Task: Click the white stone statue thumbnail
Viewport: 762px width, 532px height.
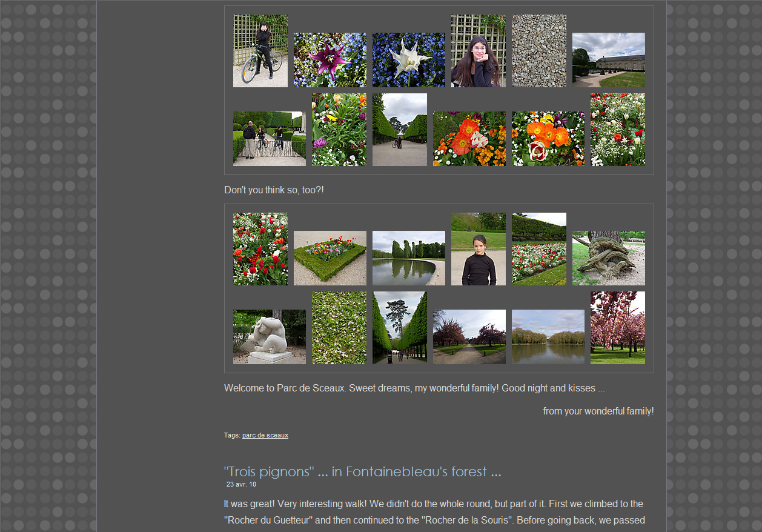Action: coord(270,337)
